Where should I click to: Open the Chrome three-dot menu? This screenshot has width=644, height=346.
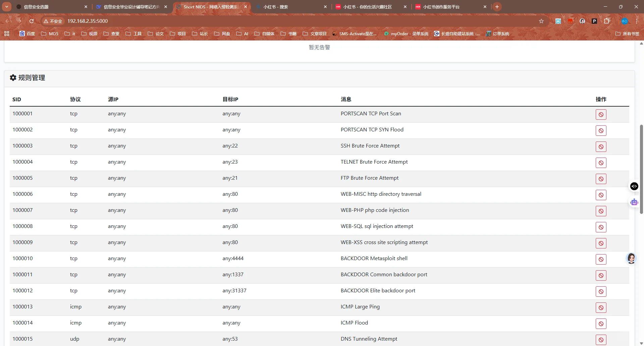(637, 21)
